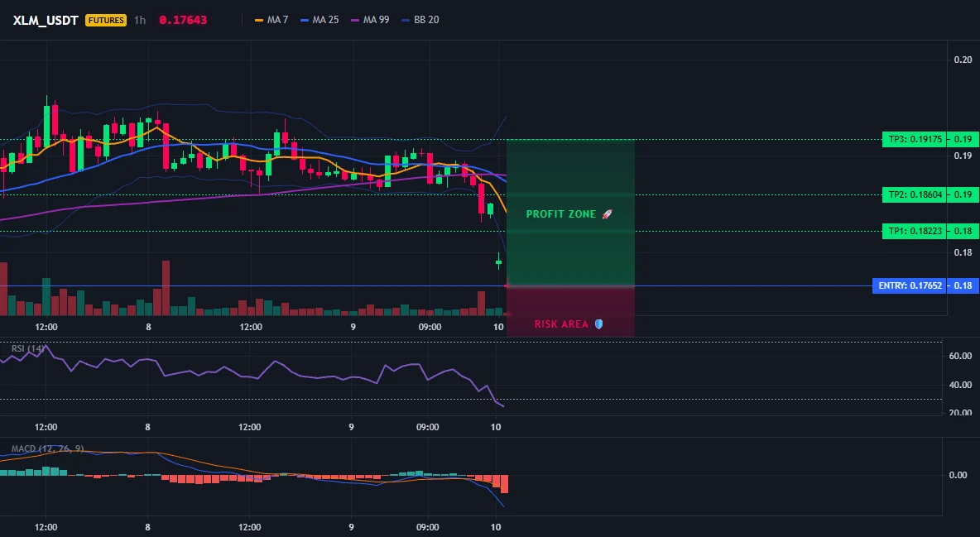The width and height of the screenshot is (980, 537).
Task: Toggle the MA 25 legend entry
Action: click(x=319, y=20)
